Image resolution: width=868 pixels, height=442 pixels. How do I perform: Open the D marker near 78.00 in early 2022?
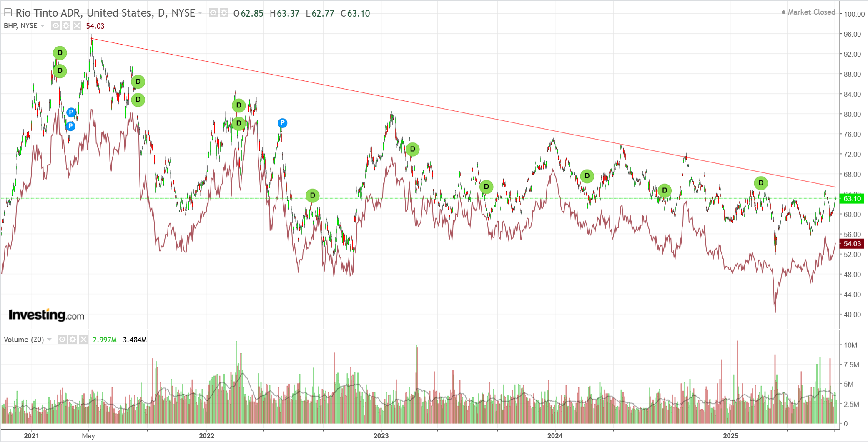tap(238, 123)
